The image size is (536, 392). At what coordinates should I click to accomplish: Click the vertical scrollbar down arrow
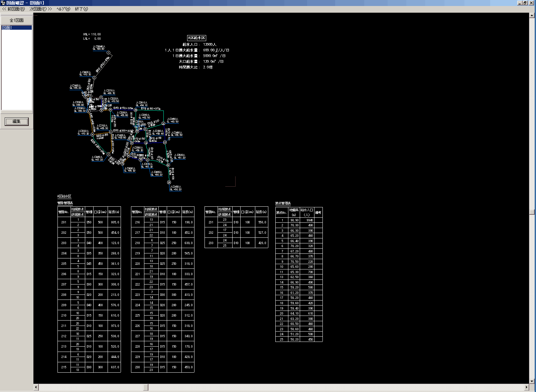pyautogui.click(x=532, y=381)
